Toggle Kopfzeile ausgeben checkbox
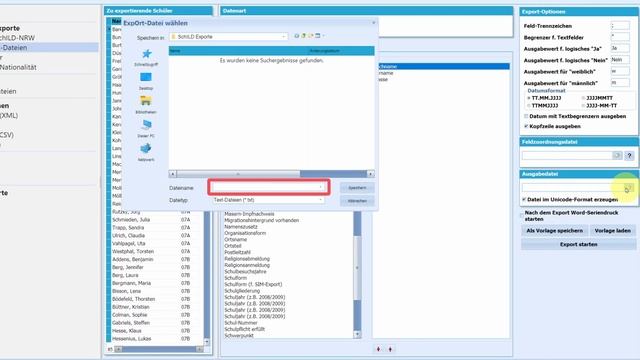 point(526,126)
